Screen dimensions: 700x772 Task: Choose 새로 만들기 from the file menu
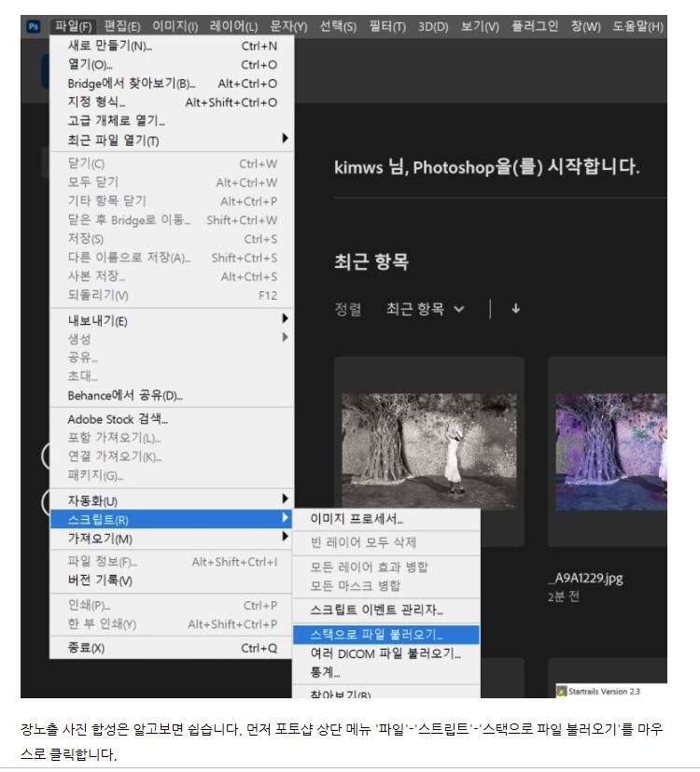(172, 46)
